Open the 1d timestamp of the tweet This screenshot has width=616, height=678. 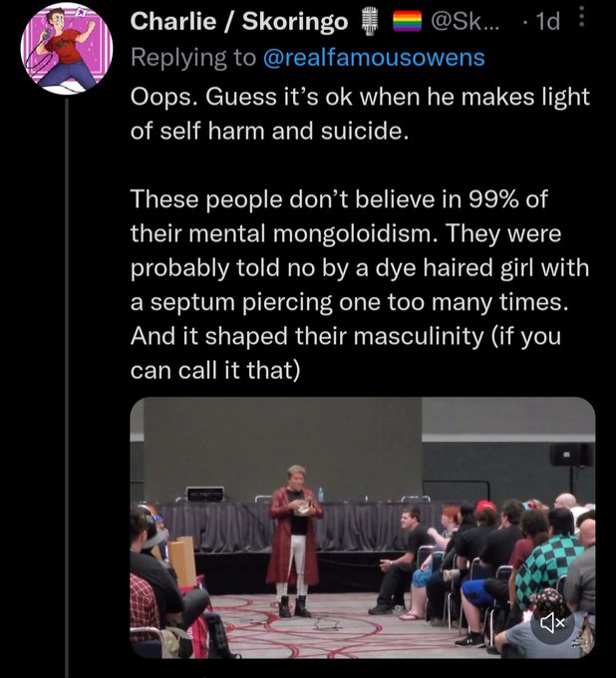coord(547,21)
